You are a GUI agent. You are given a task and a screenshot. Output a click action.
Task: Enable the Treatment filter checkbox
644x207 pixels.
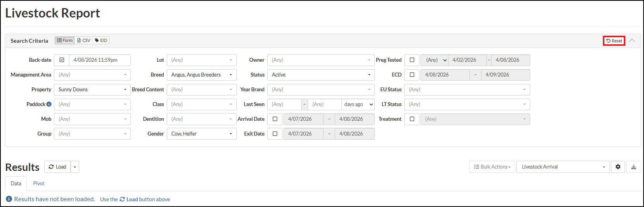click(412, 119)
